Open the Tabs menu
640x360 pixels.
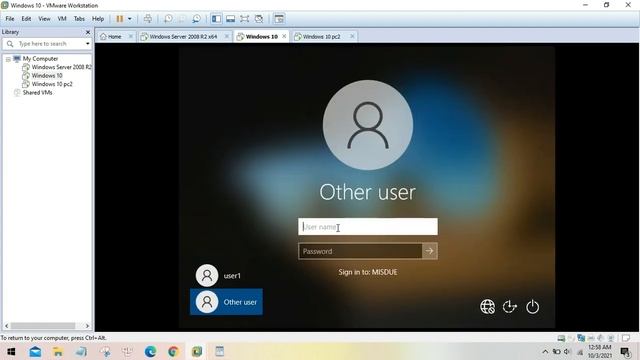click(79, 19)
